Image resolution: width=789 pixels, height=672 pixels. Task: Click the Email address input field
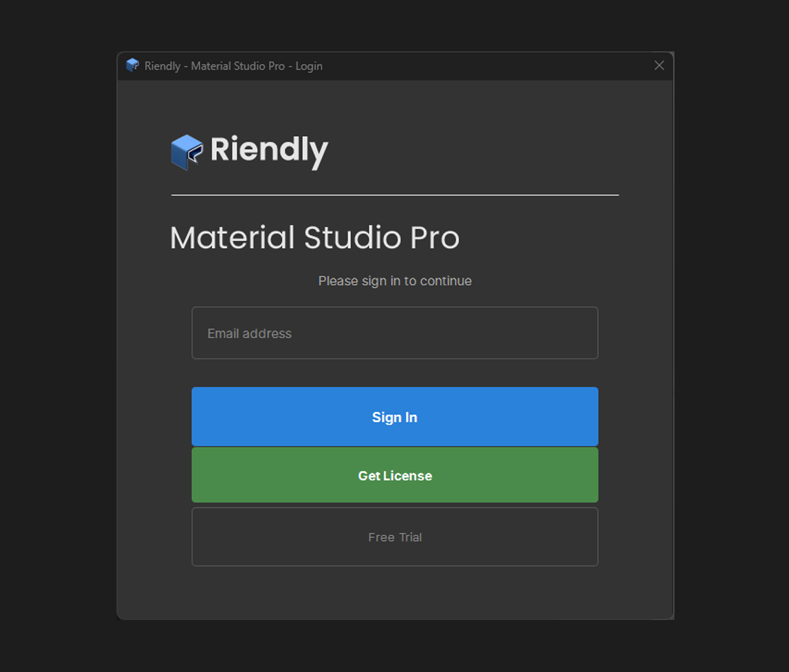click(394, 333)
